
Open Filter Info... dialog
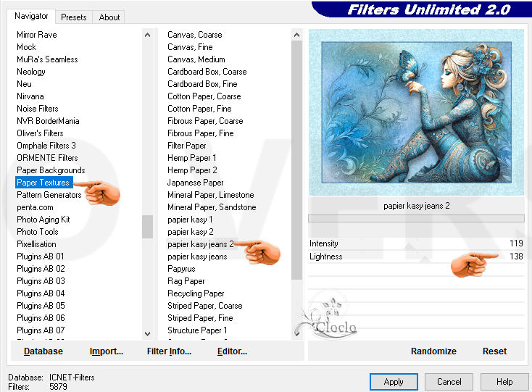[169, 351]
